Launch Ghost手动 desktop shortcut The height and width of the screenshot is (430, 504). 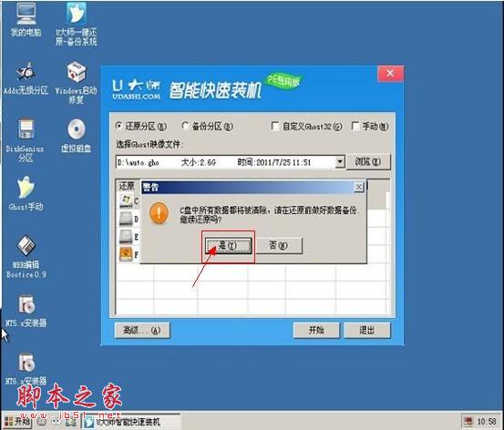26,193
